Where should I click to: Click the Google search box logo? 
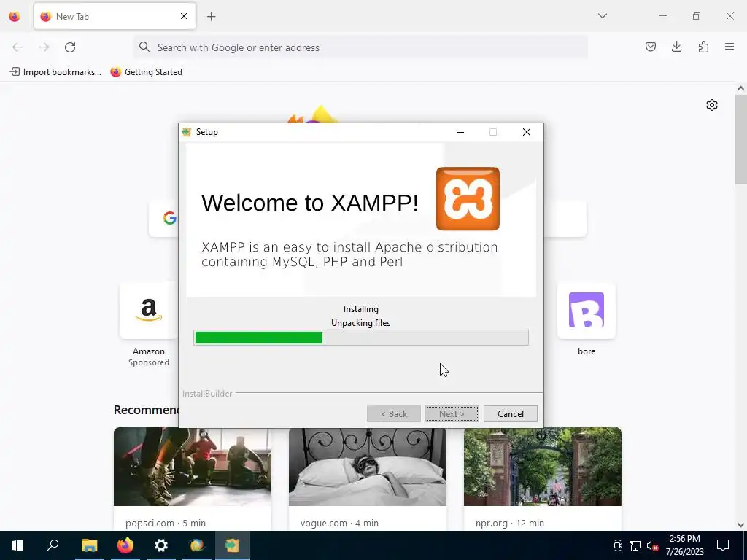pyautogui.click(x=169, y=219)
